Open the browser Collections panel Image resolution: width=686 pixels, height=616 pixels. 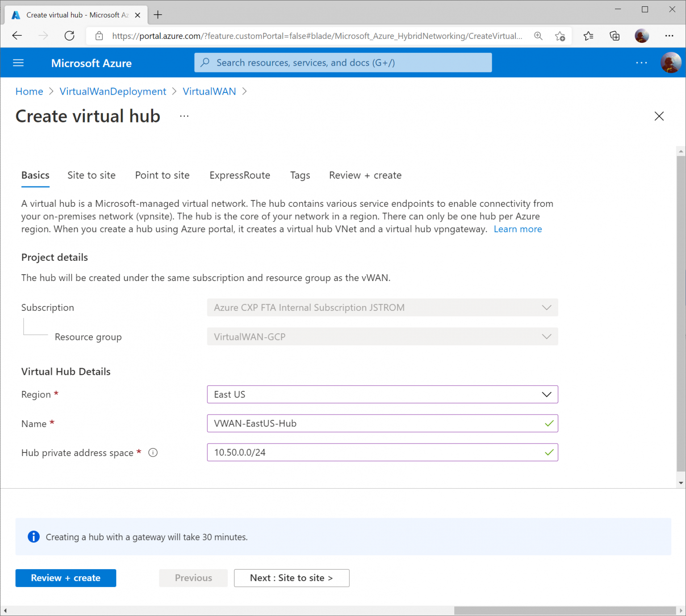pos(615,36)
